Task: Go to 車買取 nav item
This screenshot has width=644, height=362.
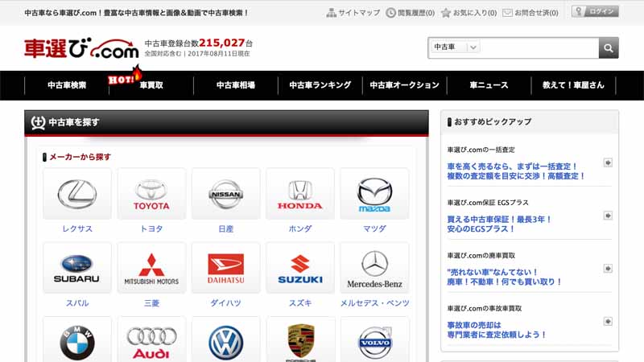Action: click(x=151, y=85)
